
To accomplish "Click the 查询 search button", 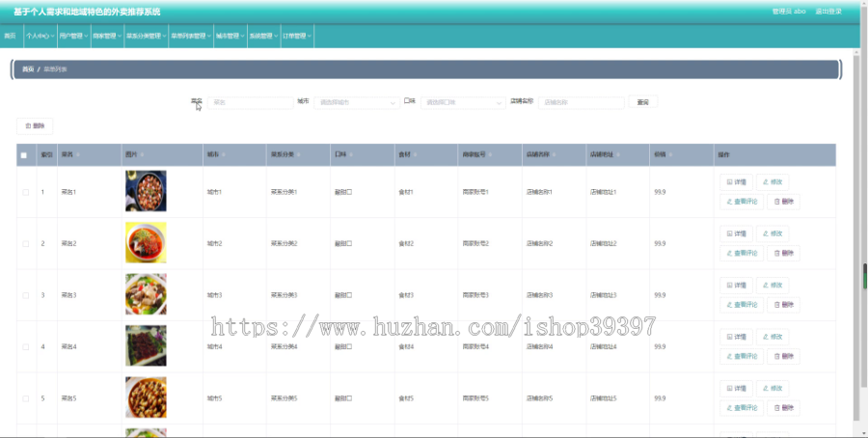I will pos(642,102).
